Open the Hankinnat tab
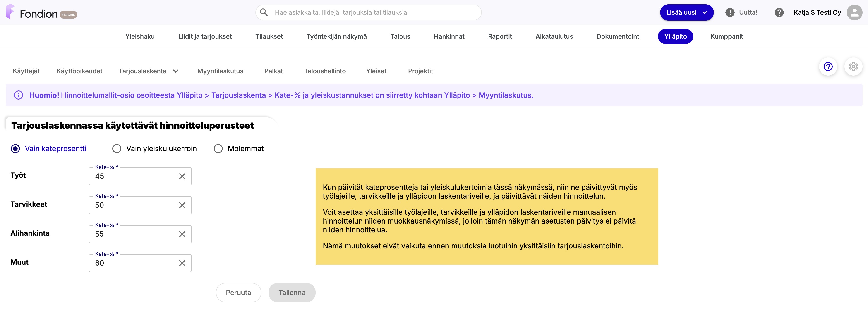 [x=449, y=36]
